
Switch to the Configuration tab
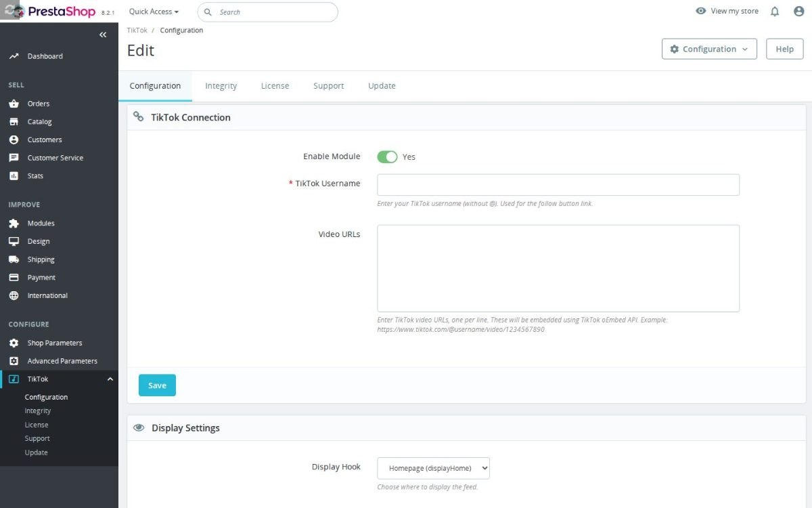click(x=155, y=86)
